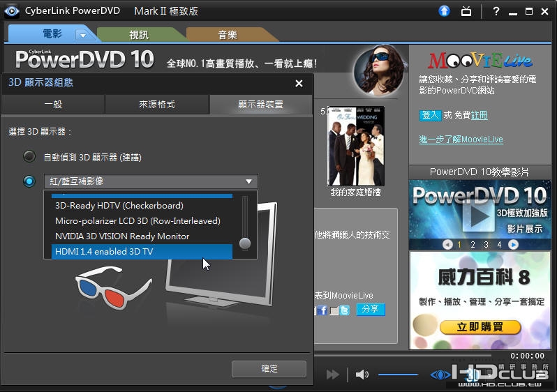Click the MoovieLive logo
The width and height of the screenshot is (557, 392).
click(x=480, y=61)
